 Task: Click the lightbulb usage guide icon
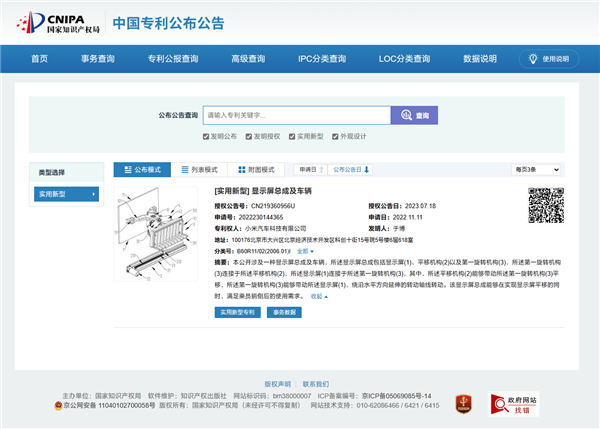[x=533, y=59]
